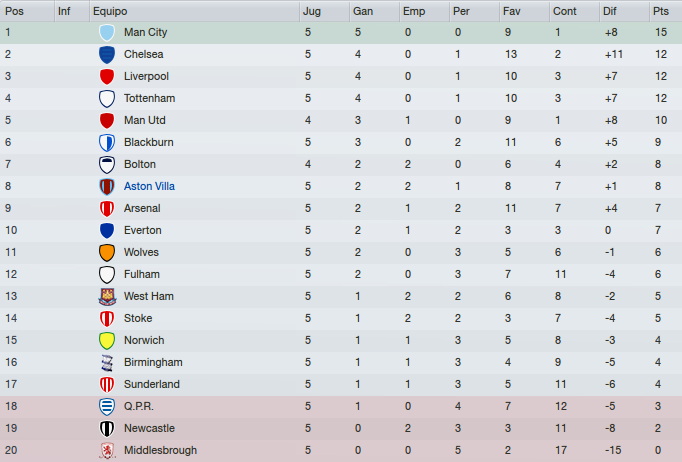Screen dimensions: 682x462
Task: Open Liverpool team name
Action: [x=146, y=76]
